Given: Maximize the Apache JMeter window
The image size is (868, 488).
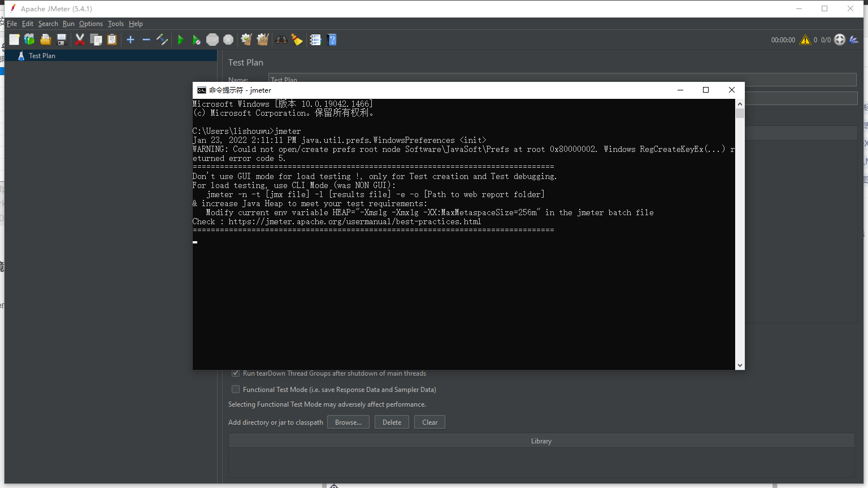Looking at the screenshot, I should [824, 8].
